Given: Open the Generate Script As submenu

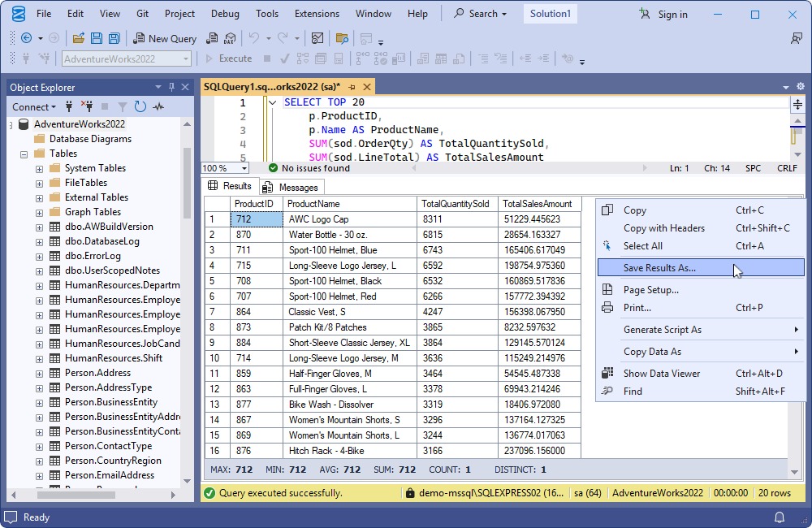Looking at the screenshot, I should pyautogui.click(x=701, y=330).
